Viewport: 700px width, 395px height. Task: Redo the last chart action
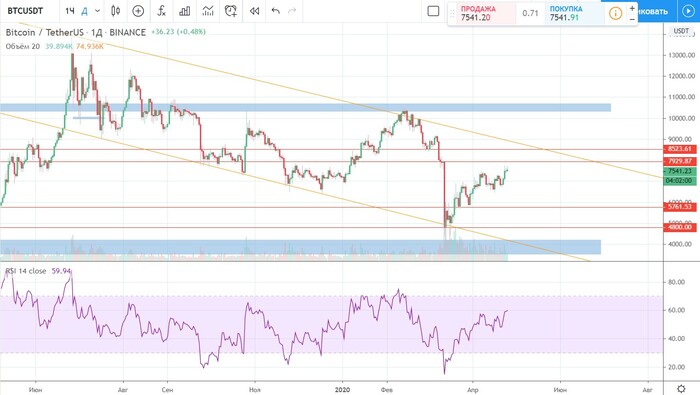click(x=292, y=11)
